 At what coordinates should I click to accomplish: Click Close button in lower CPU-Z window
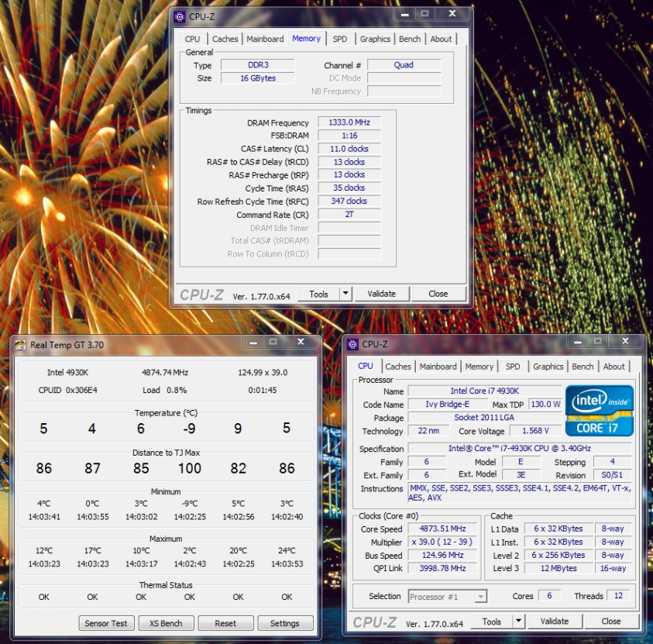coord(611,621)
